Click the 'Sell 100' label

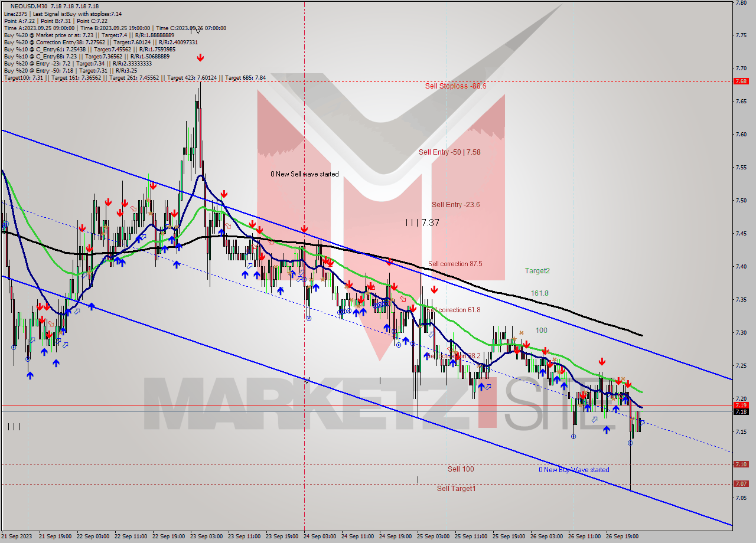click(x=461, y=469)
